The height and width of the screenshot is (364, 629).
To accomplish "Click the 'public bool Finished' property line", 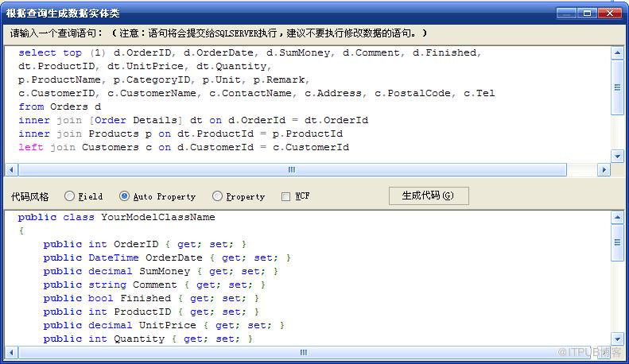I will click(151, 298).
